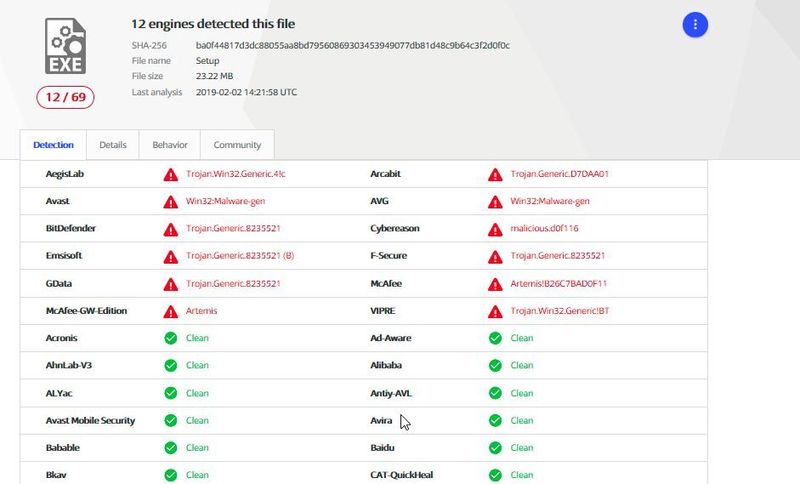
Task: Click the 'File name' field label
Action: coord(151,61)
